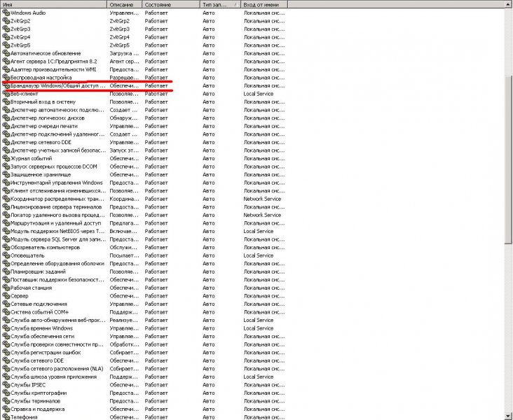The width and height of the screenshot is (513, 420).
Task: Click the gear icon beside Веб-клиент
Action: [6, 94]
